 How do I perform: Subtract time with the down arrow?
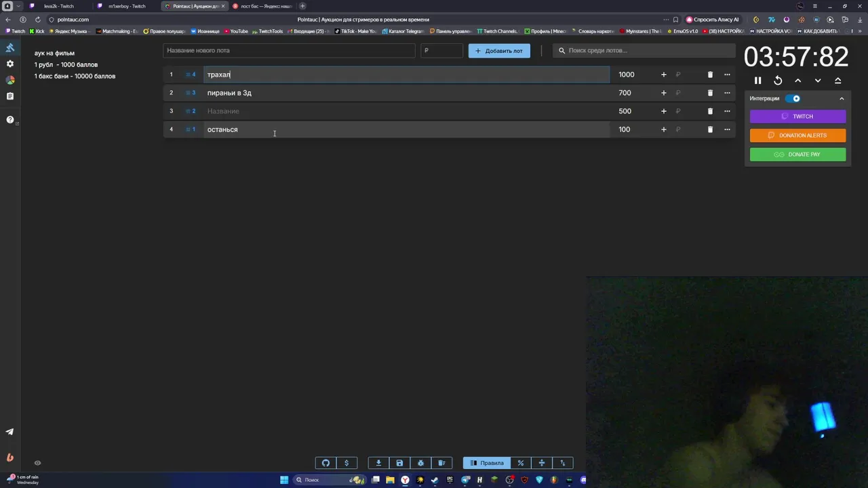[818, 81]
